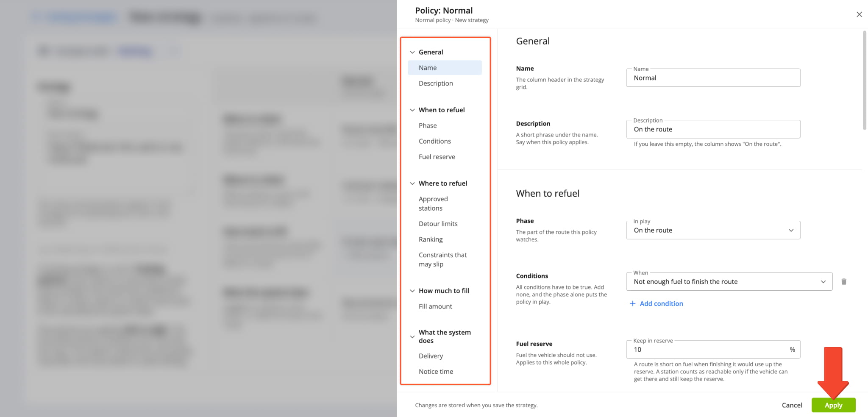
Task: Focus the Name input field
Action: click(x=713, y=78)
